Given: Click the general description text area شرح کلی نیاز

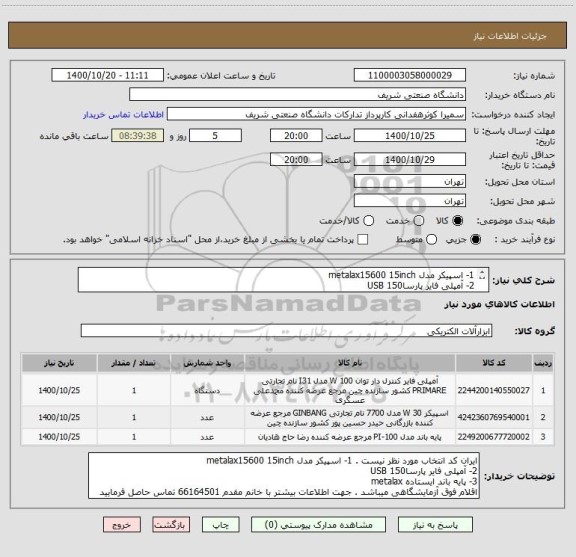Looking at the screenshot, I should [x=283, y=280].
